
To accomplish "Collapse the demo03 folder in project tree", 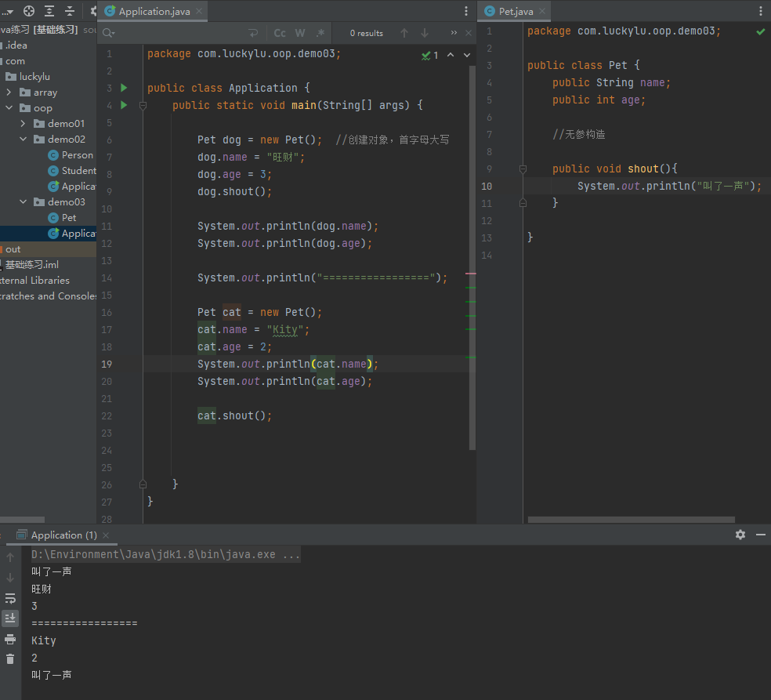I will tap(24, 202).
